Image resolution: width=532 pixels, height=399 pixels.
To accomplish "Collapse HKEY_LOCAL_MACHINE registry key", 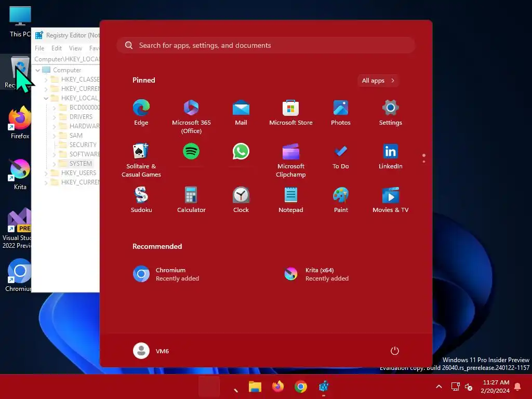I will [x=46, y=98].
